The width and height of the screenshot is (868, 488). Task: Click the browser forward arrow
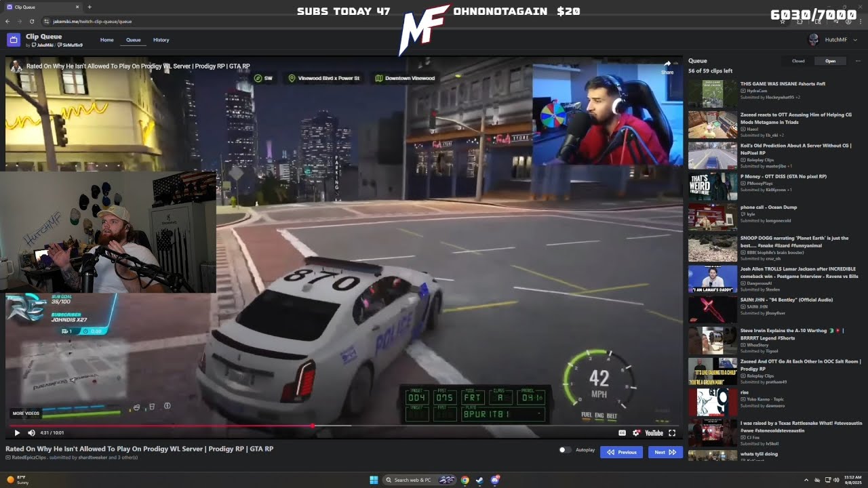[20, 22]
